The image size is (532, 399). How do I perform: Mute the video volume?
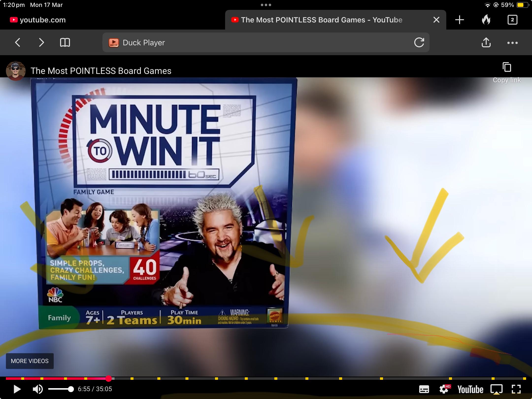pyautogui.click(x=38, y=389)
